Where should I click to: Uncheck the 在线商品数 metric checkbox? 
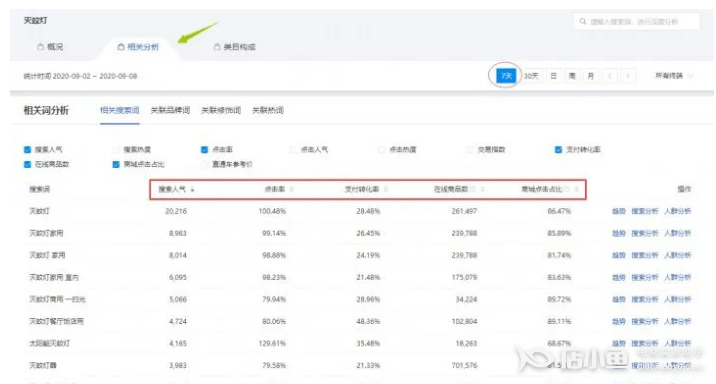tap(27, 164)
